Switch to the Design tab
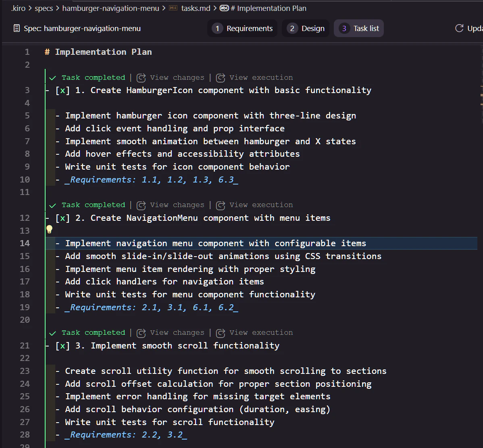 306,28
